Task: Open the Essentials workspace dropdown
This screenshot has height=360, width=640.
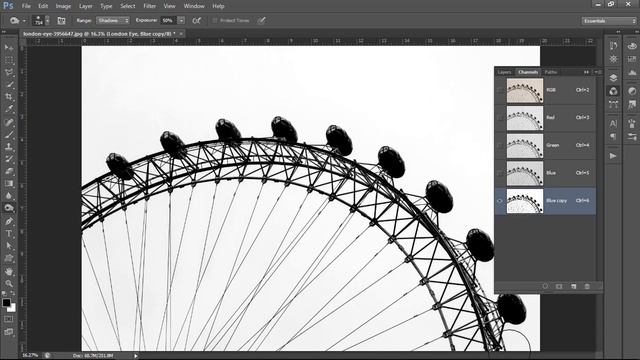Action: [x=609, y=21]
